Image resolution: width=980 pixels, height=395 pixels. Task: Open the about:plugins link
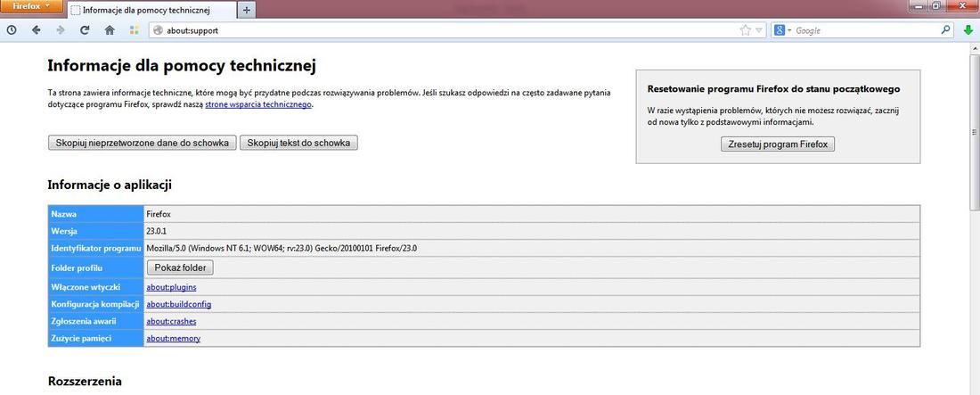click(171, 287)
